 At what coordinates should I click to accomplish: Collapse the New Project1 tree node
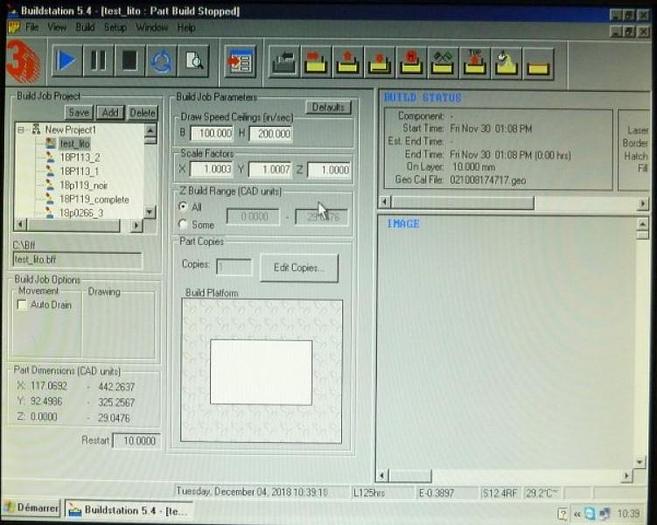coord(21,130)
